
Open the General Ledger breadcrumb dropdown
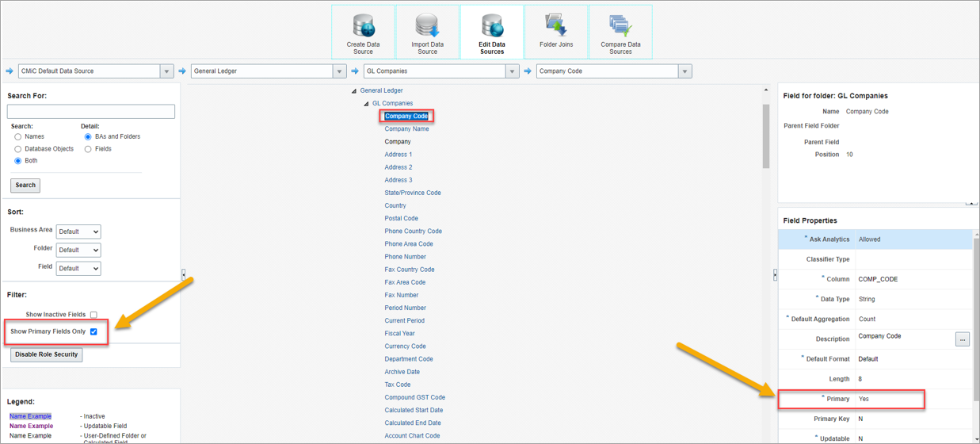tap(339, 71)
